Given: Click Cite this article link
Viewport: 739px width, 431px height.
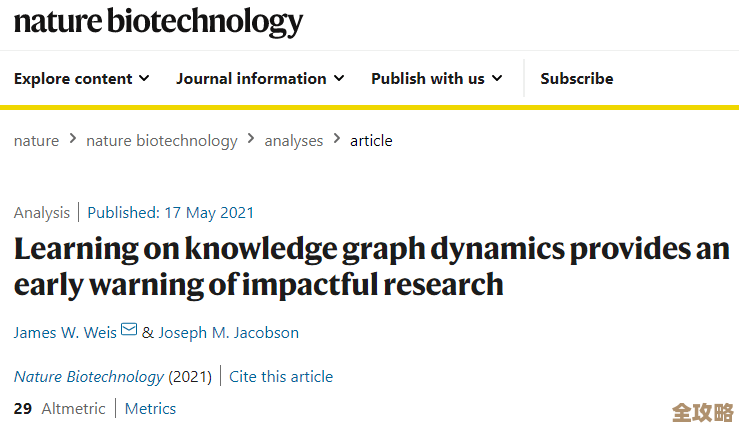Looking at the screenshot, I should point(281,377).
